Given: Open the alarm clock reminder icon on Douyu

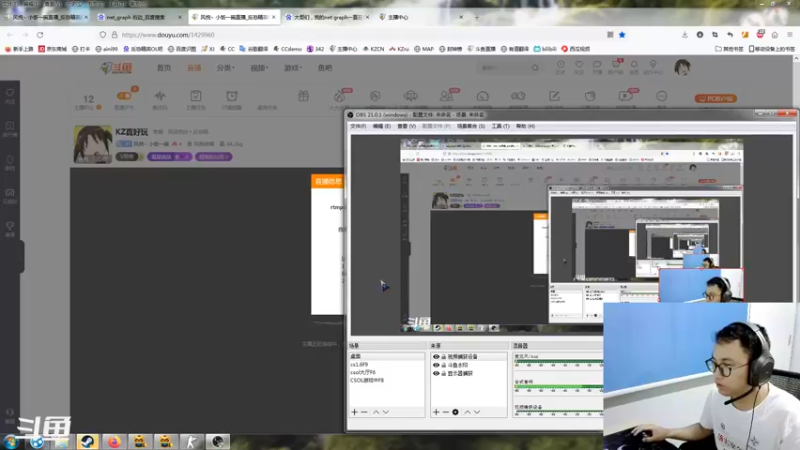Looking at the screenshot, I should pyautogui.click(x=232, y=96).
